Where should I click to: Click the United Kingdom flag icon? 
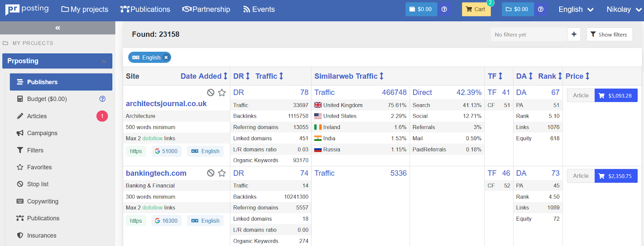(318, 105)
